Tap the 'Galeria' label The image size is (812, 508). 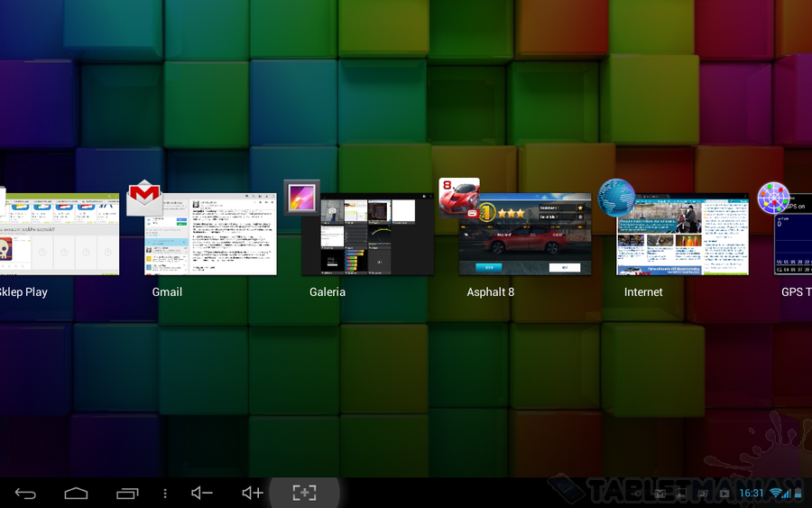tap(328, 292)
